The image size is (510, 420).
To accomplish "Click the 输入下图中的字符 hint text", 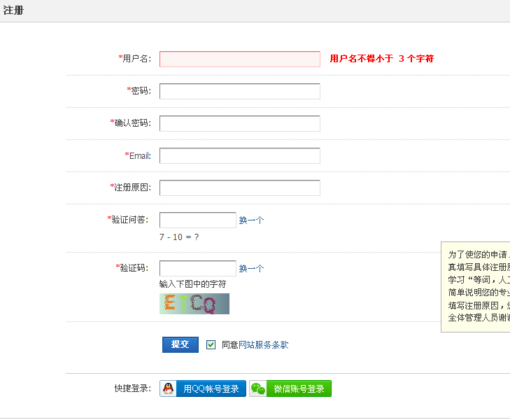I will click(192, 284).
